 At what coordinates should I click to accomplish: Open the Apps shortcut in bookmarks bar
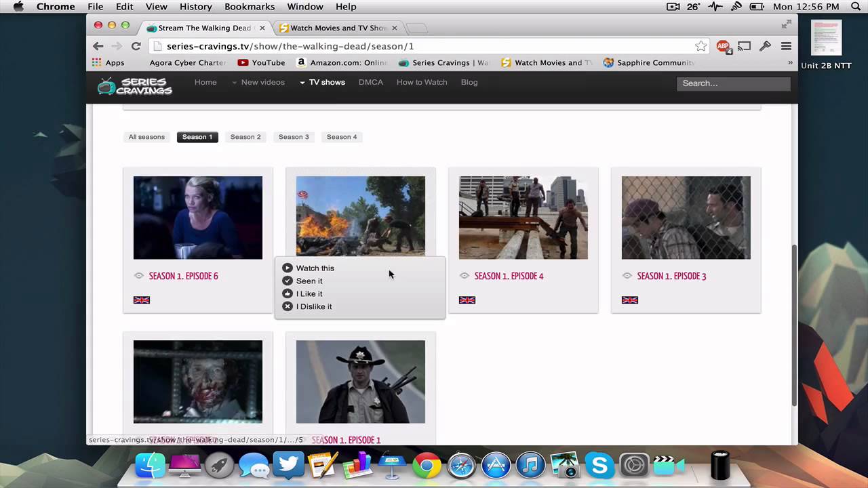coord(108,62)
